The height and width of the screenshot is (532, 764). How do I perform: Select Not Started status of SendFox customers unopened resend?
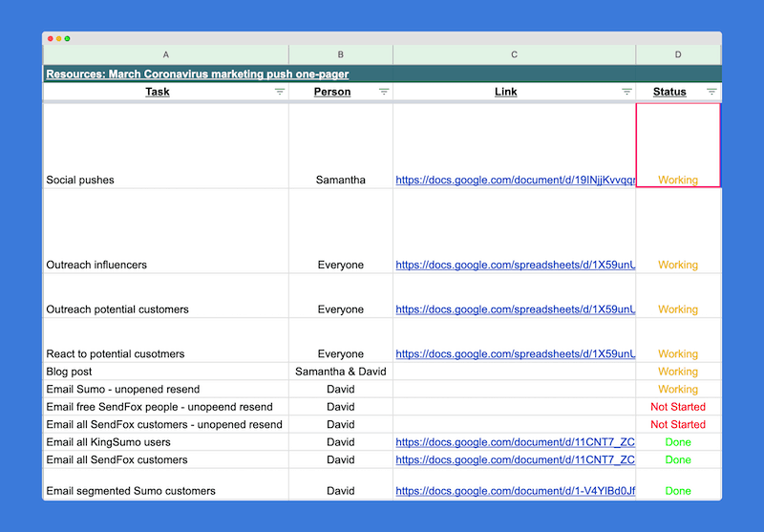click(x=678, y=424)
